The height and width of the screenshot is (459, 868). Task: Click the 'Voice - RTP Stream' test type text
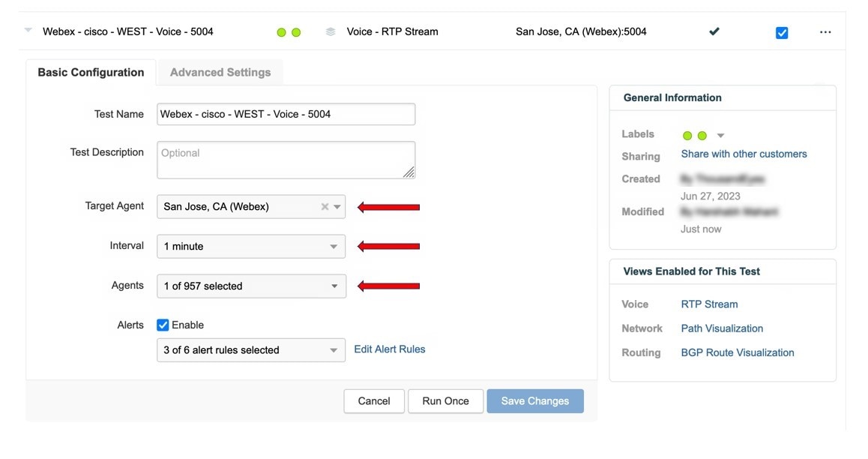point(393,31)
